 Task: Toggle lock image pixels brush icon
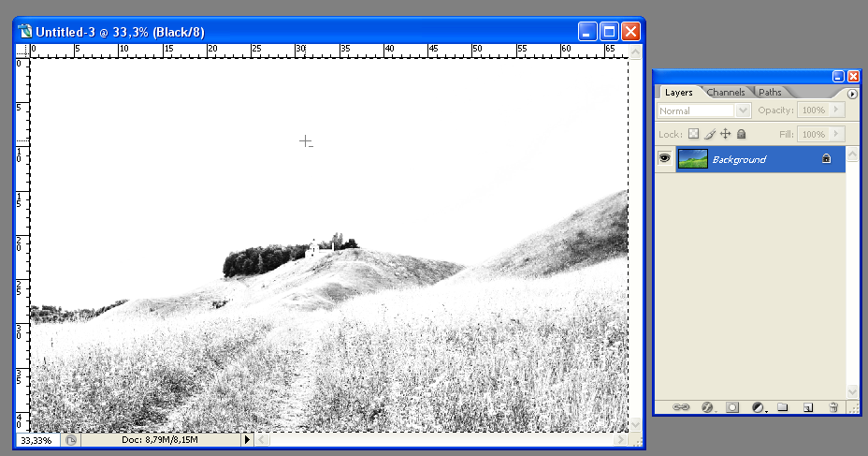pos(710,134)
